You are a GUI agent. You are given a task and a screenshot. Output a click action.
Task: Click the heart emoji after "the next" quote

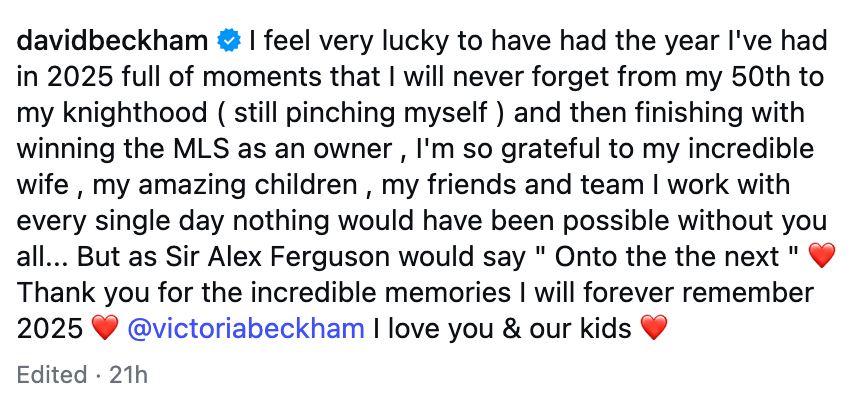click(820, 256)
